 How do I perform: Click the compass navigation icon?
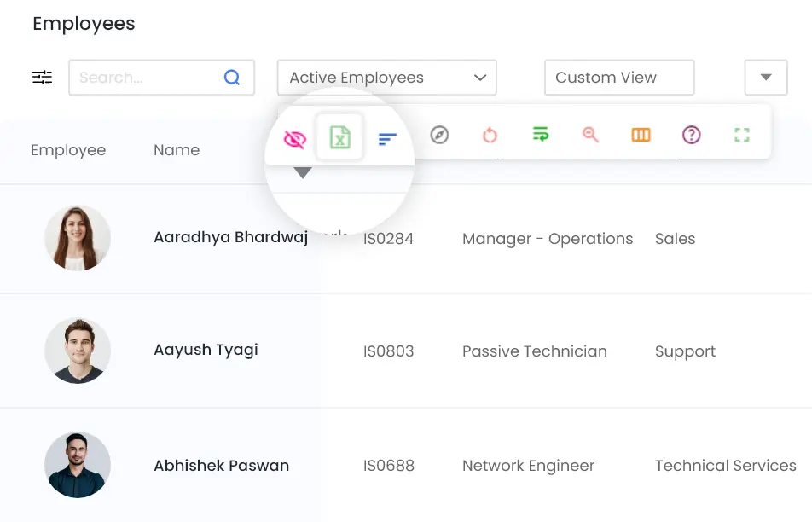[439, 135]
